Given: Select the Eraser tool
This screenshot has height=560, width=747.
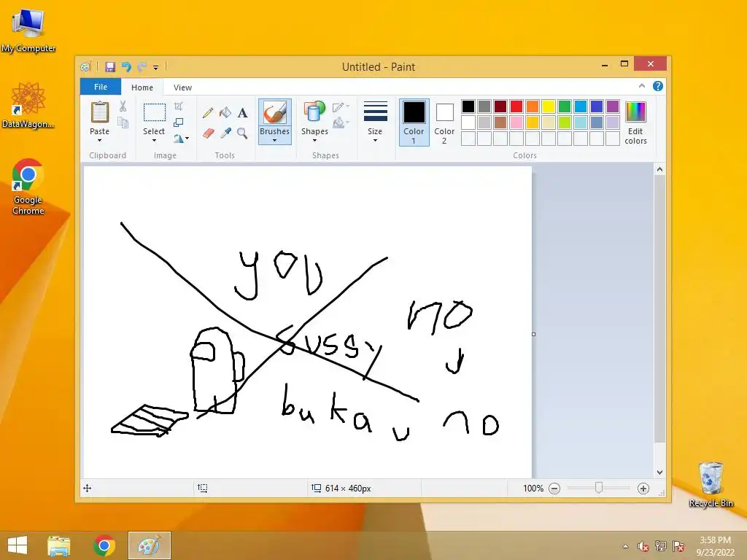Looking at the screenshot, I should coord(208,133).
